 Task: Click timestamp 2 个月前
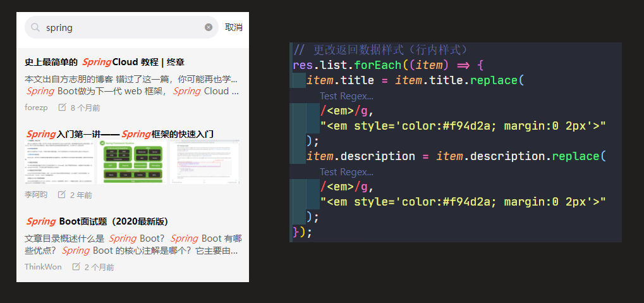coord(99,267)
